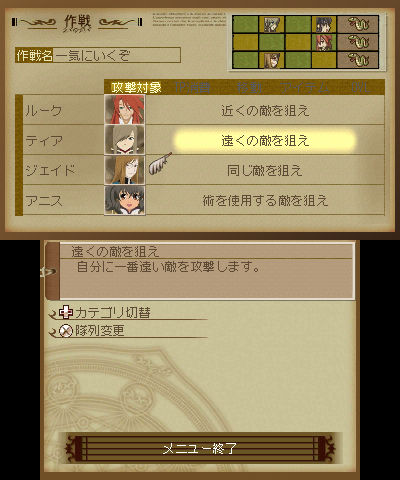Screen dimensions: 400x480
Task: Open the 攻撃対象 tab
Action: [136, 88]
